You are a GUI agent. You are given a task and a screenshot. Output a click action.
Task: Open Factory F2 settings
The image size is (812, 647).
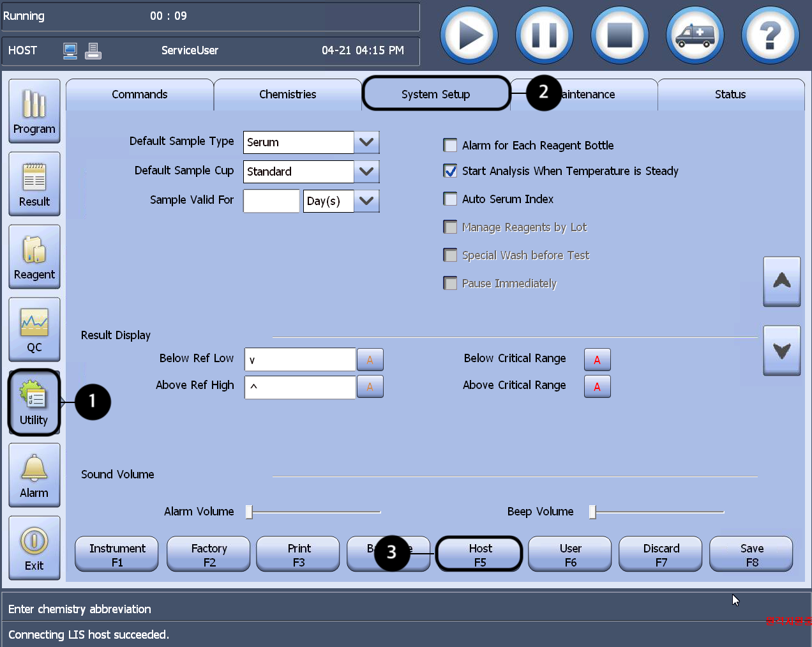click(209, 554)
